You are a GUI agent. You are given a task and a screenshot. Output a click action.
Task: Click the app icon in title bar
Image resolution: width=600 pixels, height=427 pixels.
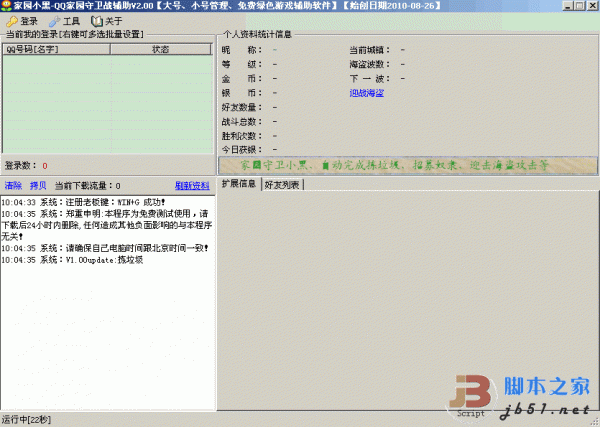click(6, 5)
